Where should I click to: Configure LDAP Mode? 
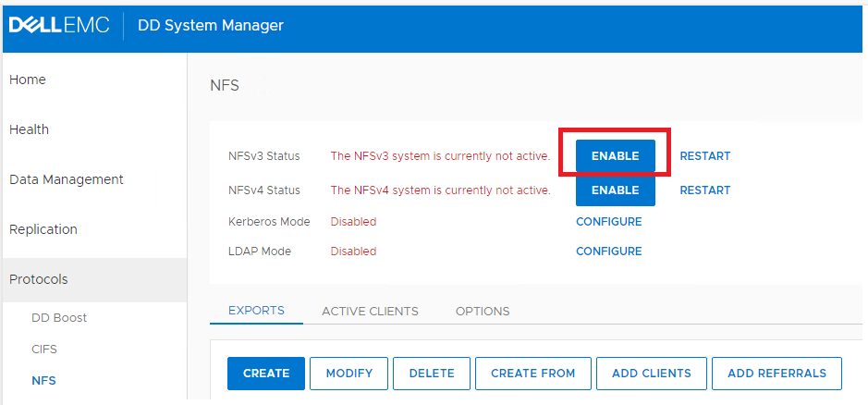tap(608, 252)
